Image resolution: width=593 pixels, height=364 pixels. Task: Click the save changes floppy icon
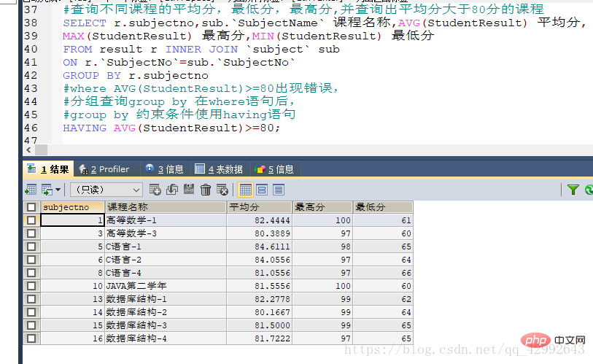pos(189,190)
